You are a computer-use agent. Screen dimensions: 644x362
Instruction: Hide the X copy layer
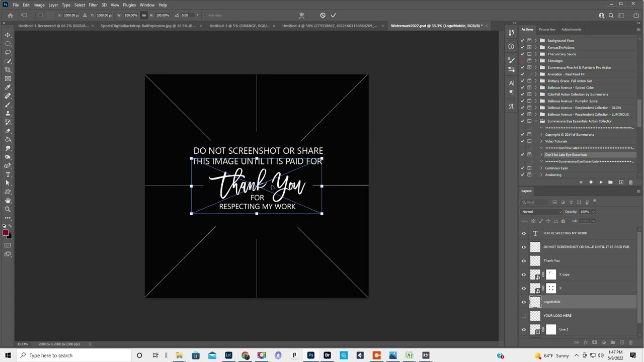523,275
